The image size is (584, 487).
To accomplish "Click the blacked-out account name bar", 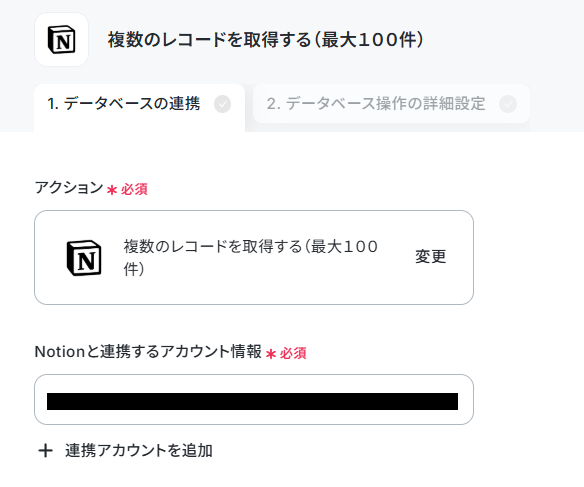I will coord(252,401).
